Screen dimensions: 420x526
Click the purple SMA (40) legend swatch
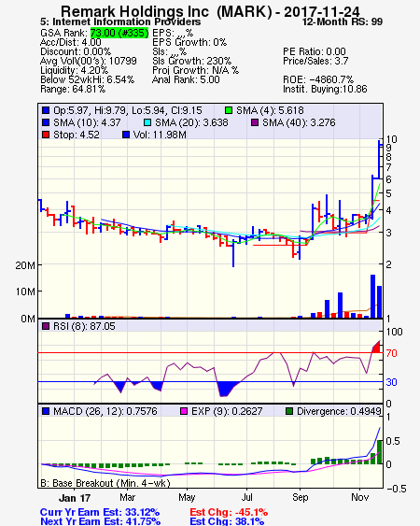click(x=255, y=122)
